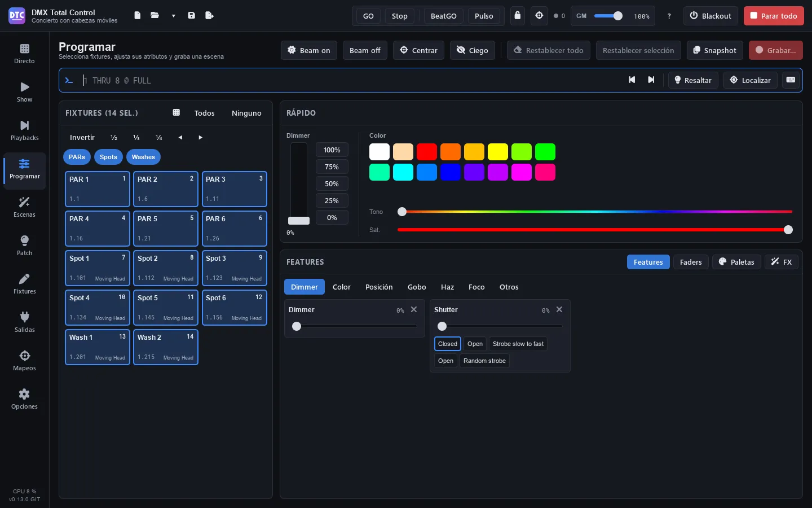This screenshot has width=812, height=508.
Task: Click the crosshair icon beside the lock
Action: pos(539,16)
